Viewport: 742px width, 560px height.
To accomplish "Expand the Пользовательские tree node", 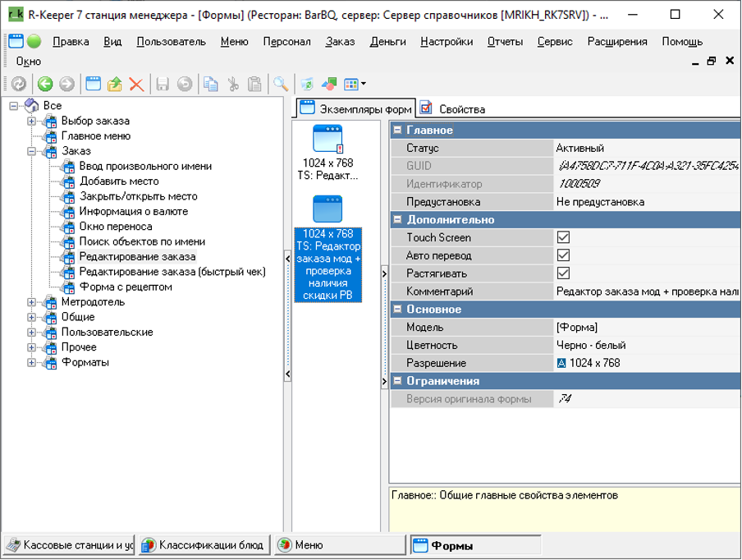I will 31,333.
